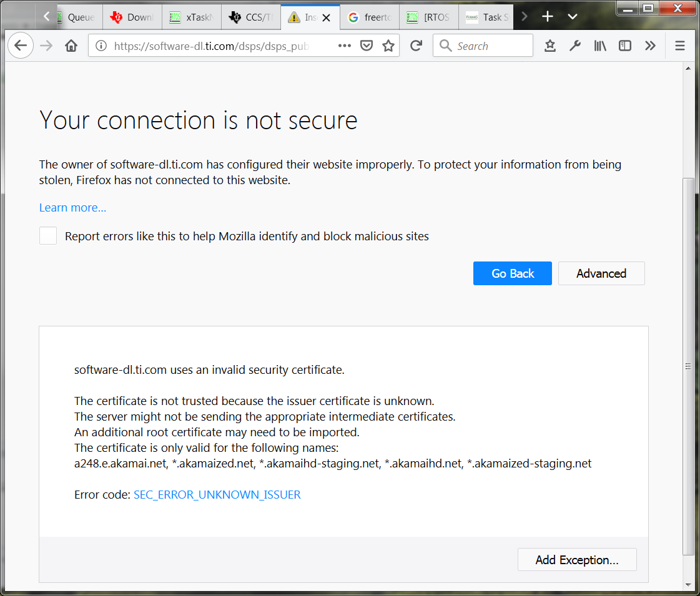This screenshot has width=700, height=596.
Task: Click the site information icon in address bar
Action: click(x=101, y=46)
